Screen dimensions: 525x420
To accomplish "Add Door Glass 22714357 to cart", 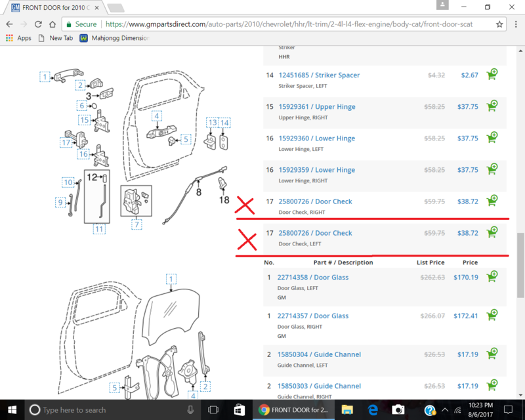I will (492, 315).
